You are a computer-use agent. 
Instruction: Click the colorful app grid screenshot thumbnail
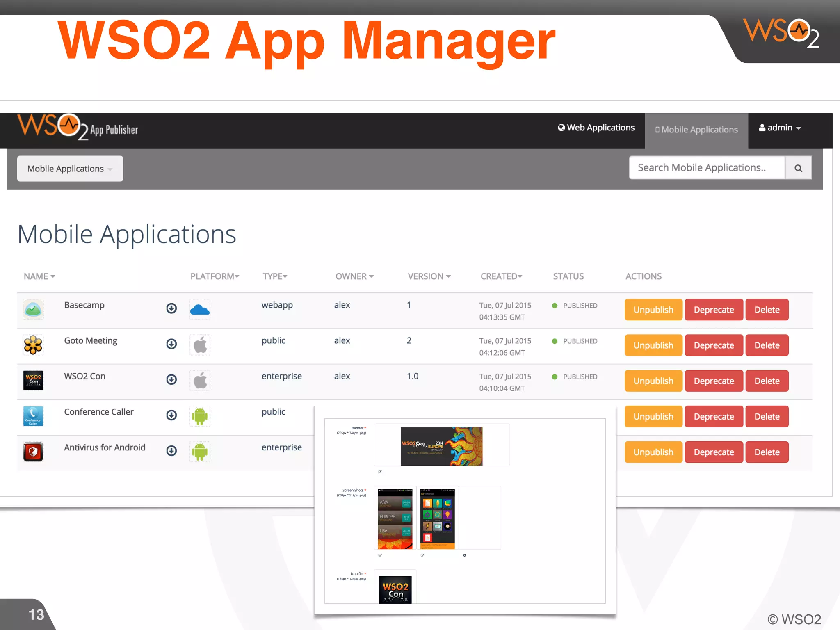[438, 519]
